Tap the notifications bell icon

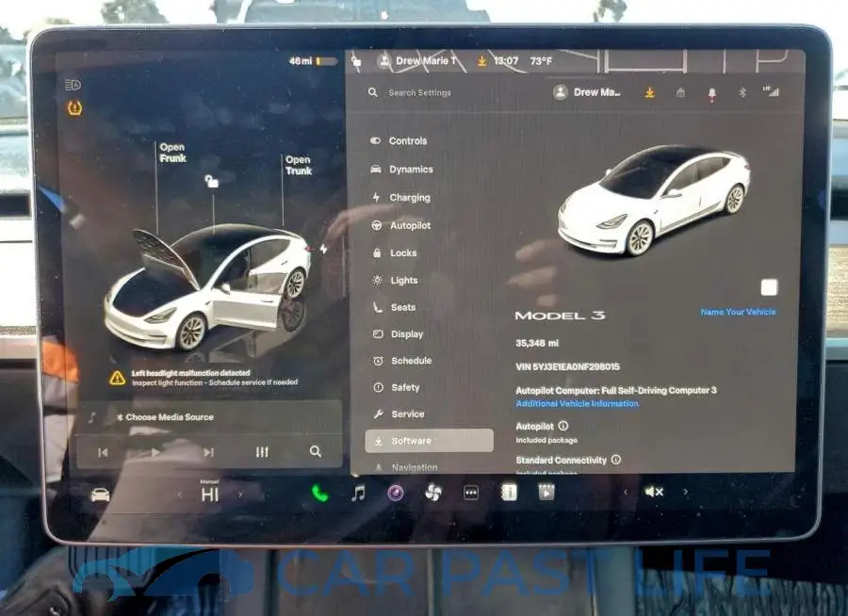pyautogui.click(x=711, y=93)
